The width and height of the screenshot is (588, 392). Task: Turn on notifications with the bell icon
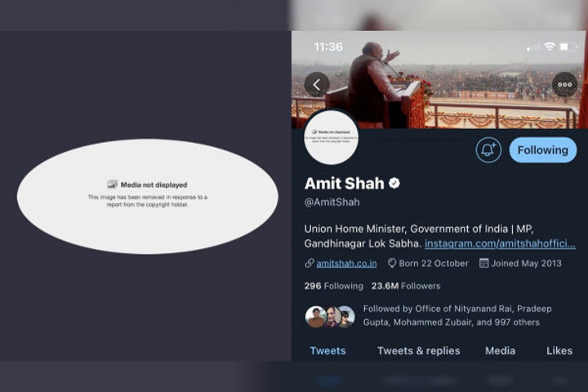pos(488,150)
